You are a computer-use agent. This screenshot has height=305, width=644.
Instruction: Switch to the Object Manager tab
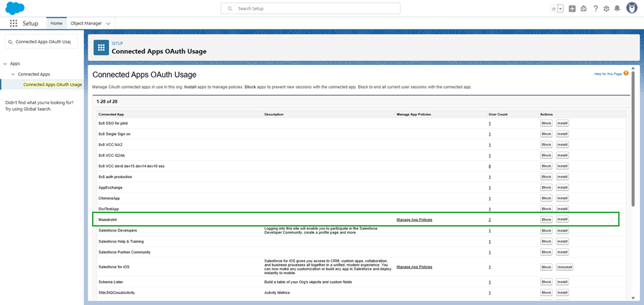coord(85,23)
